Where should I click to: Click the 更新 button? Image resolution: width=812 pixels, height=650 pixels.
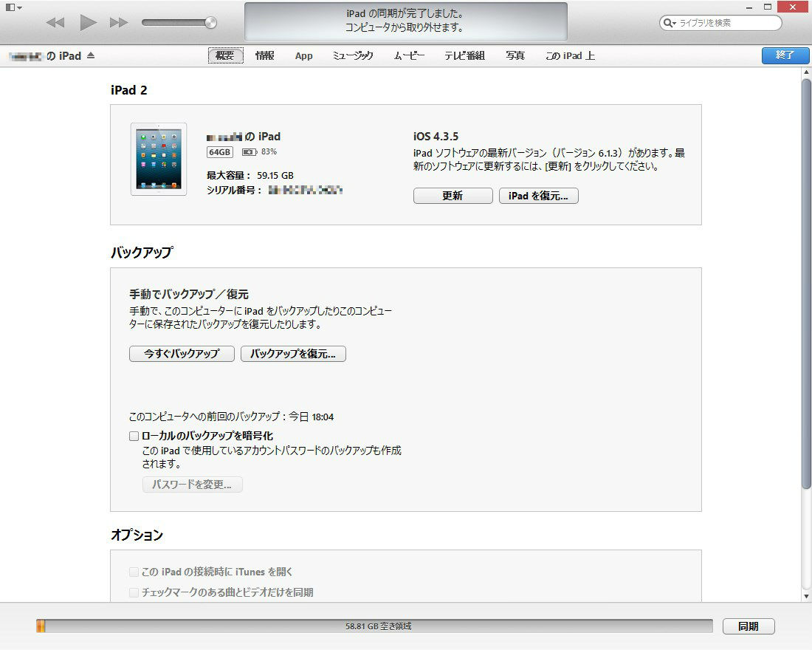[453, 196]
